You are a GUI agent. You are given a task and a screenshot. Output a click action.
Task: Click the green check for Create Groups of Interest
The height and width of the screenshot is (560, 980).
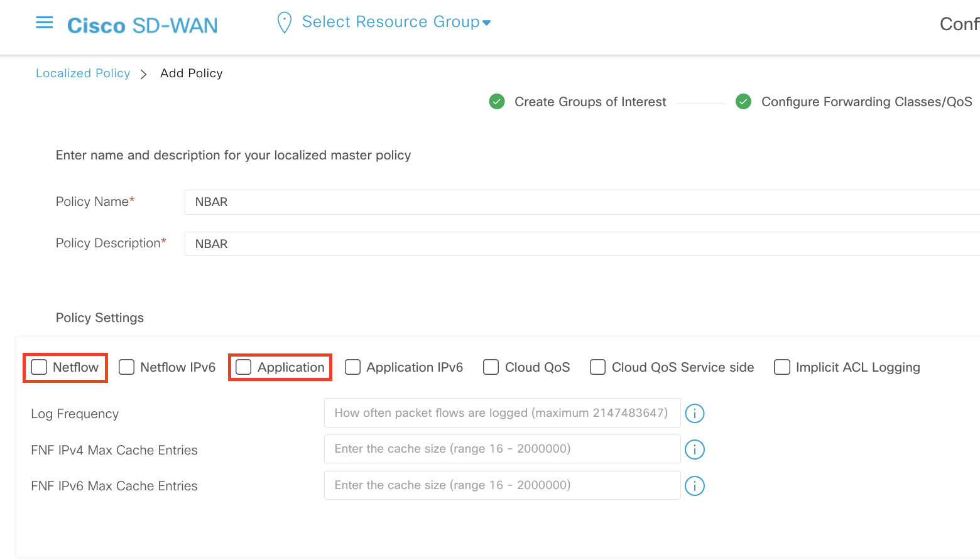tap(496, 101)
